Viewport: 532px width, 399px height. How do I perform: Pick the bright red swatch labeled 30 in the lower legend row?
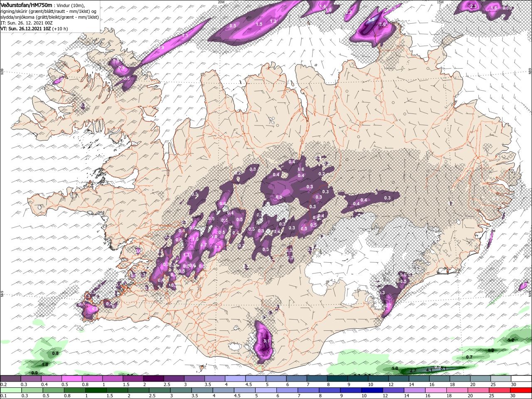coord(521,390)
